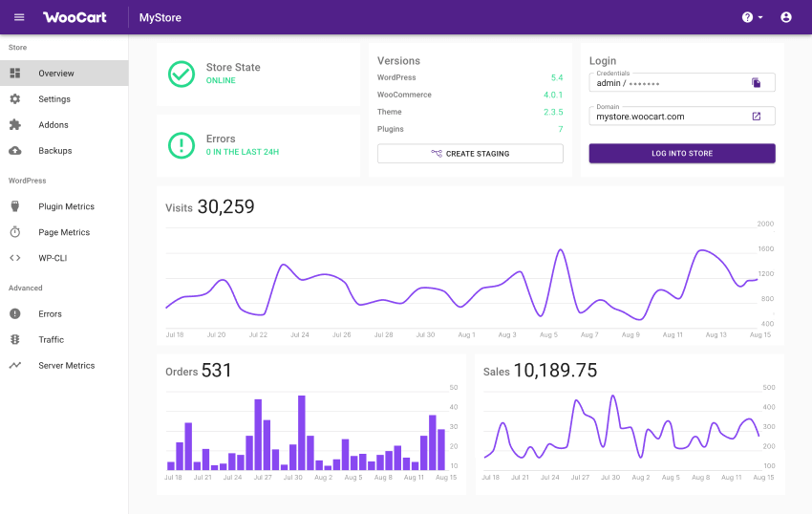Click the ONLINE status text
The image size is (812, 514).
pyautogui.click(x=221, y=80)
